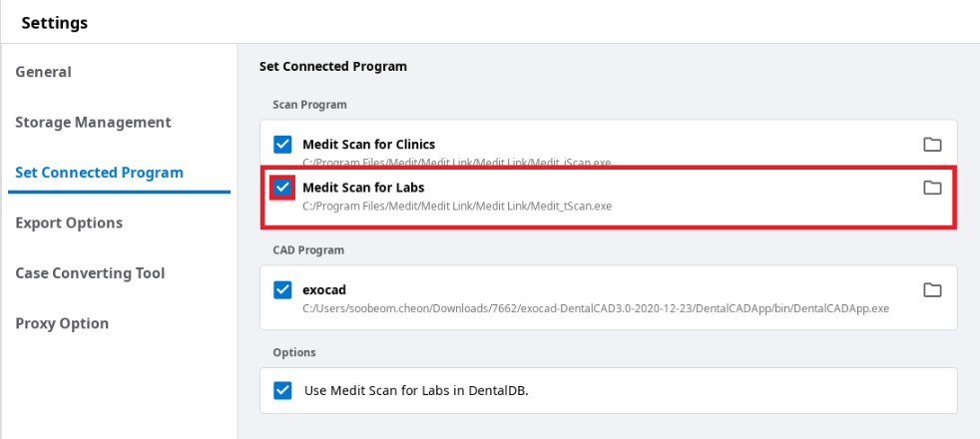Click the exocad program name
The height and width of the screenshot is (439, 980).
[324, 289]
